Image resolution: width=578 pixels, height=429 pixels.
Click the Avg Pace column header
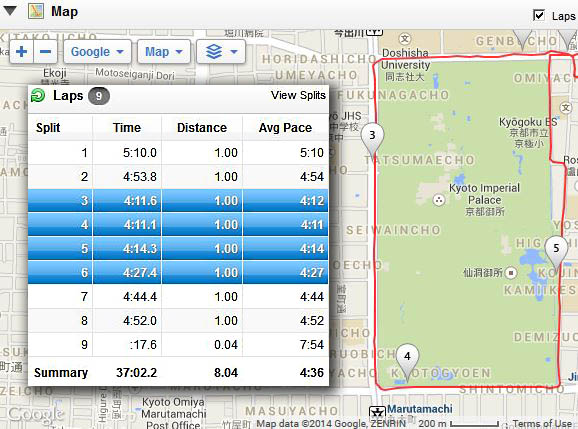(285, 128)
